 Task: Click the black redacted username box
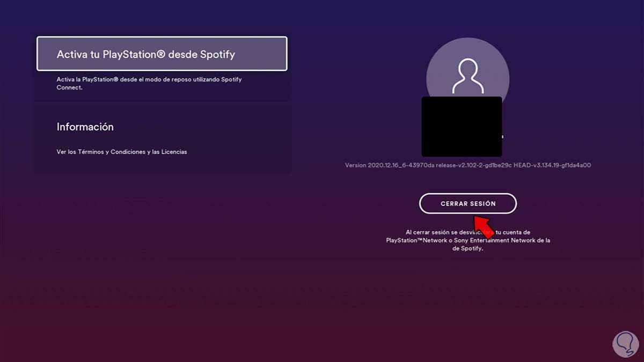462,127
